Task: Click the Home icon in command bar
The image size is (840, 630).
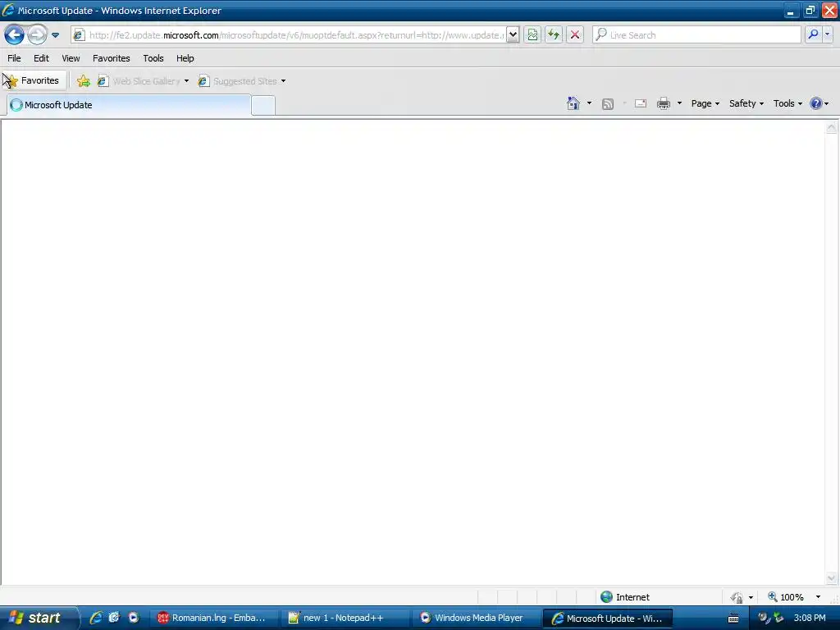Action: tap(573, 103)
